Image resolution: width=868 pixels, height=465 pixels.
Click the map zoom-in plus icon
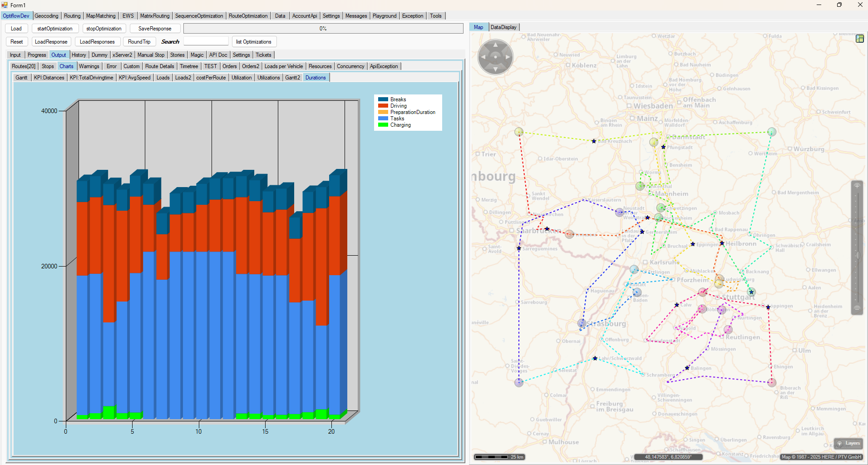click(x=857, y=186)
